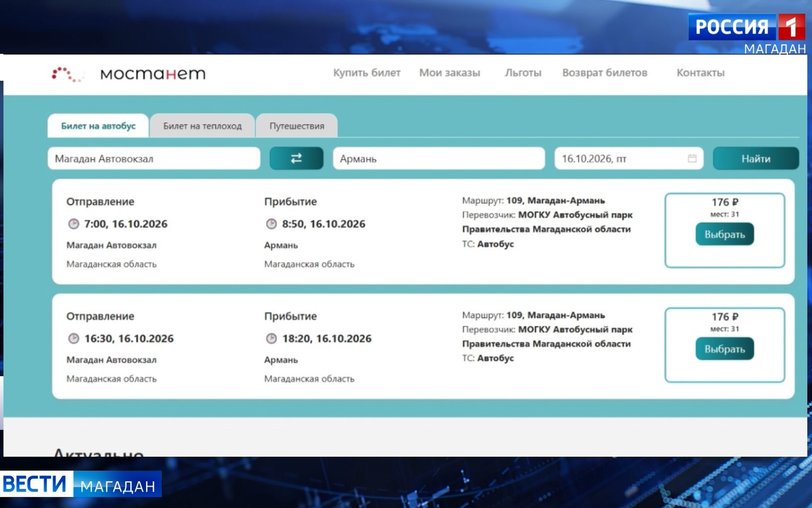Click arrival time 8:50, 16.10.2026

tap(323, 224)
